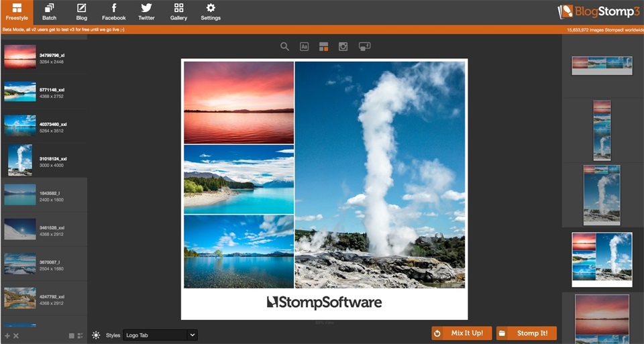Remove image with the X icon

pos(16,336)
